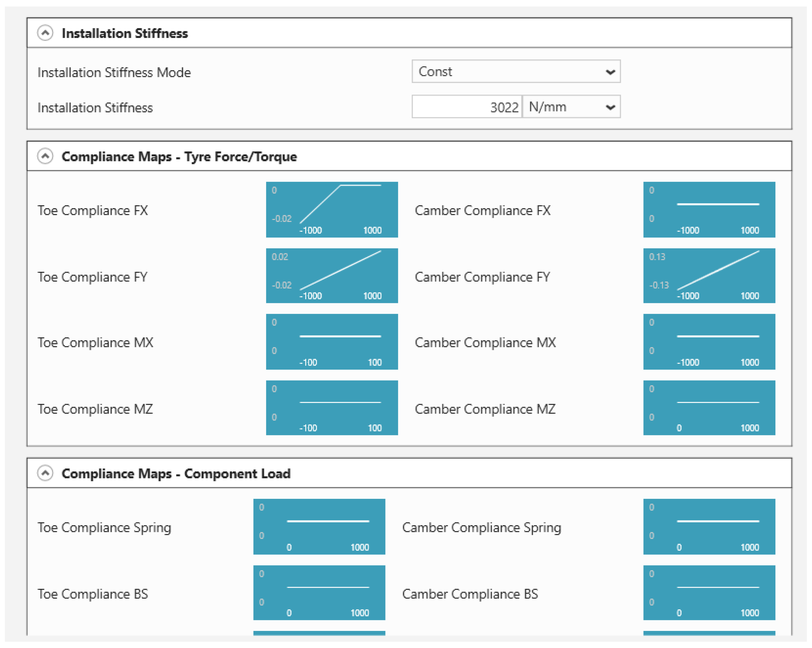Viewport: 812px width, 648px height.
Task: Open Toe Compliance Spring map thumbnail
Action: click(x=319, y=527)
